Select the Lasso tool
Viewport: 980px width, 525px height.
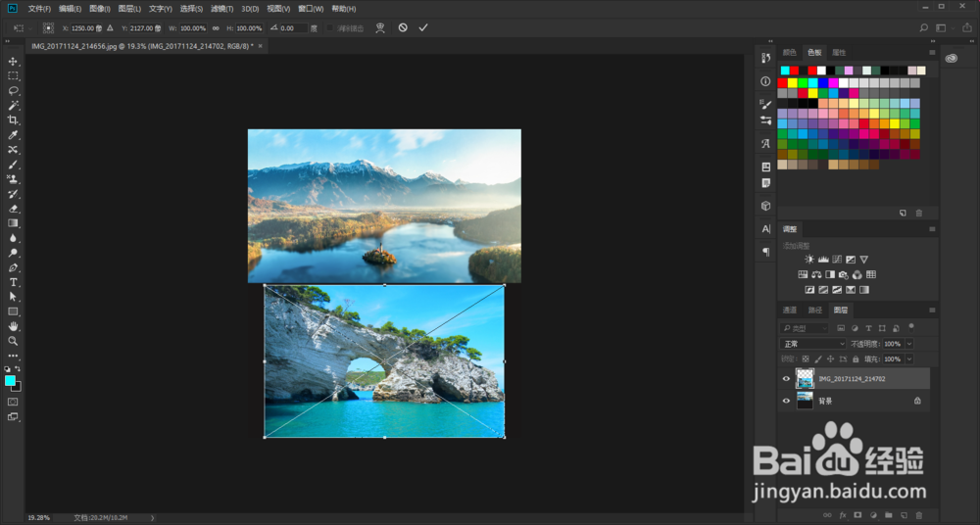coord(13,91)
